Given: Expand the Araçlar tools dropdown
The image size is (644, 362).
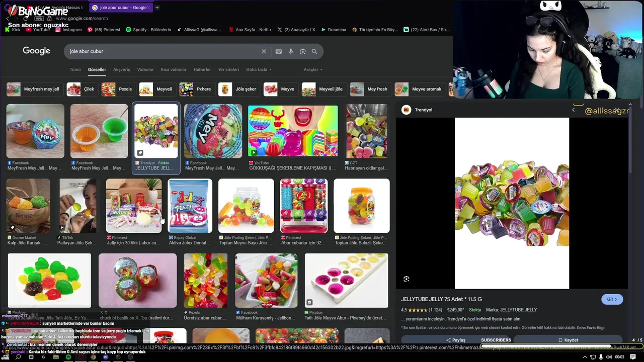Looking at the screenshot, I should 313,69.
